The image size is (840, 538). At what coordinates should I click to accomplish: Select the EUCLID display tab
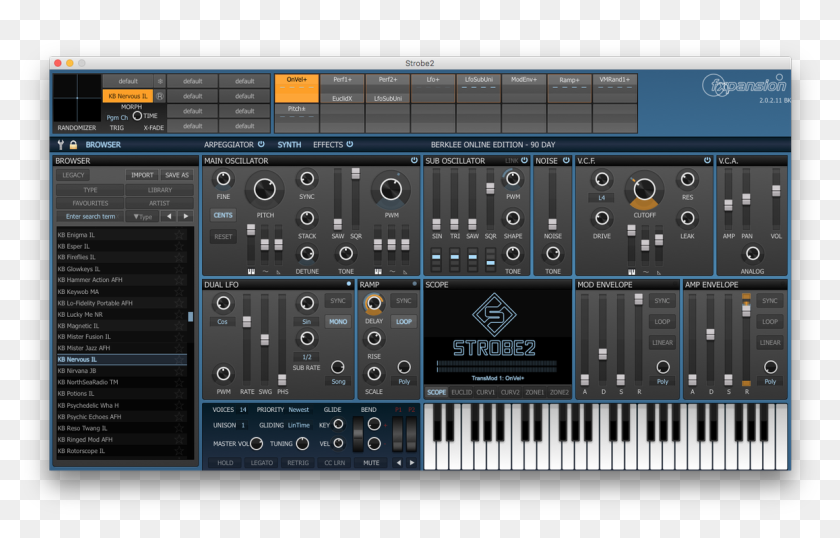[x=461, y=392]
